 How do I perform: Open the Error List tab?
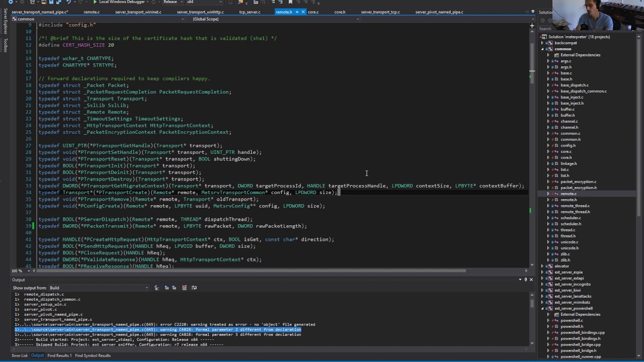tap(20, 355)
